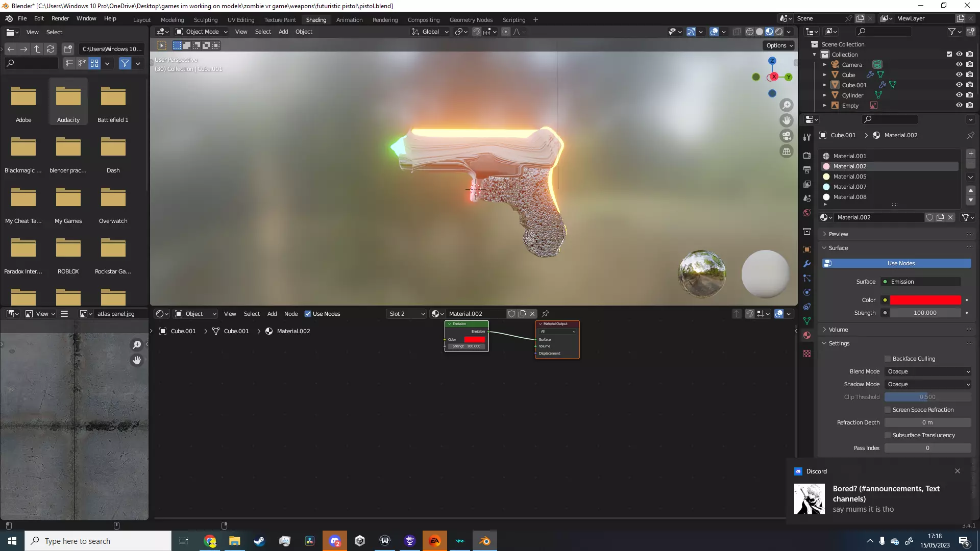Click the file browser refresh icon
980x551 pixels.
(51, 49)
